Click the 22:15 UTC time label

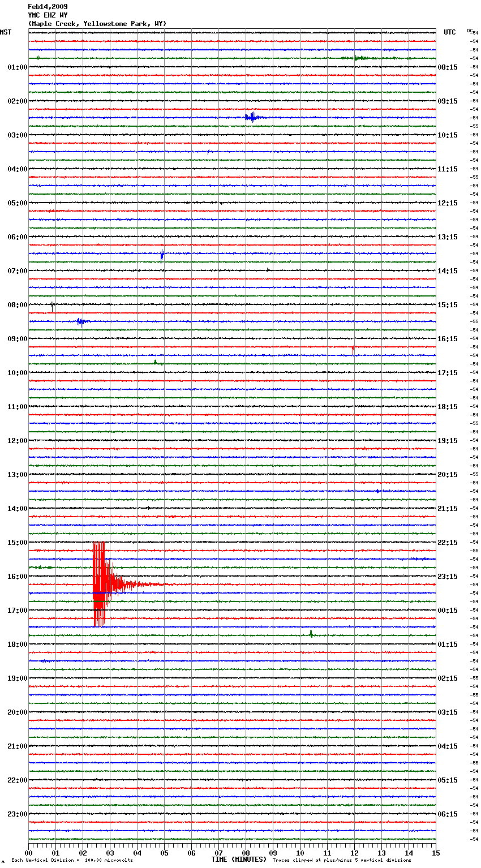point(448,543)
